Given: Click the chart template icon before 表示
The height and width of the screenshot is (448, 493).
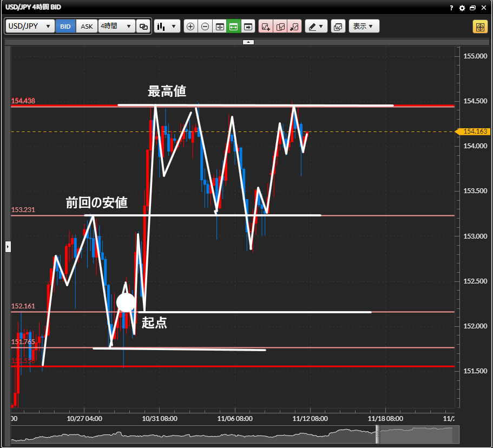Looking at the screenshot, I should point(338,26).
